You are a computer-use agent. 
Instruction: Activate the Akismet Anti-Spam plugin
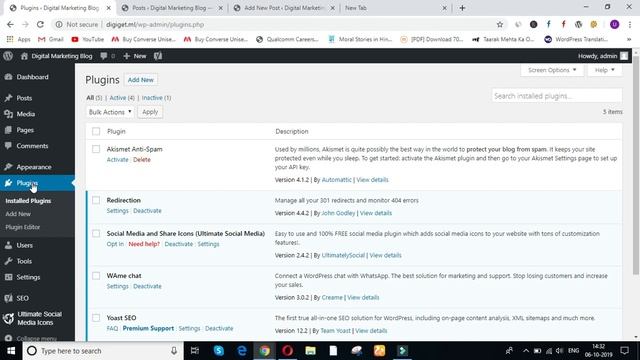[118, 160]
